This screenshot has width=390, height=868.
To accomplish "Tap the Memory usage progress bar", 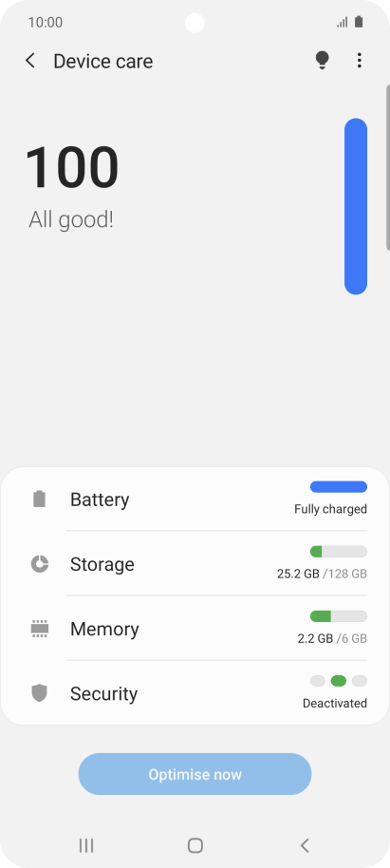I will click(339, 616).
